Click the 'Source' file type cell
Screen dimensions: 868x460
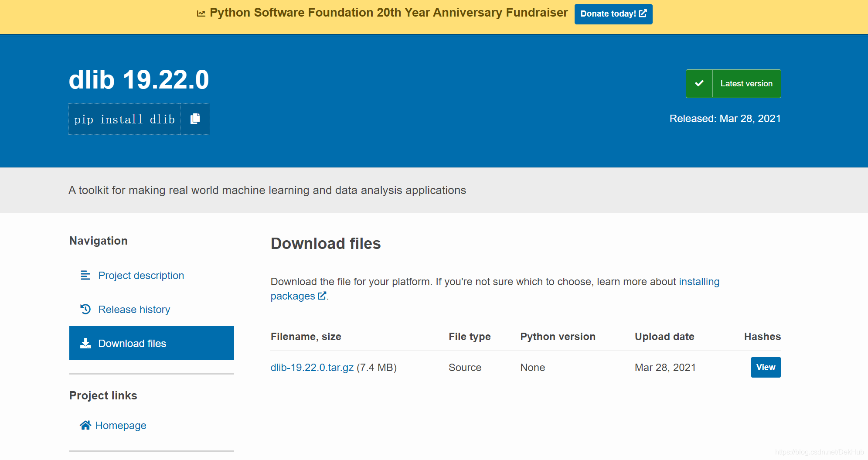point(465,368)
